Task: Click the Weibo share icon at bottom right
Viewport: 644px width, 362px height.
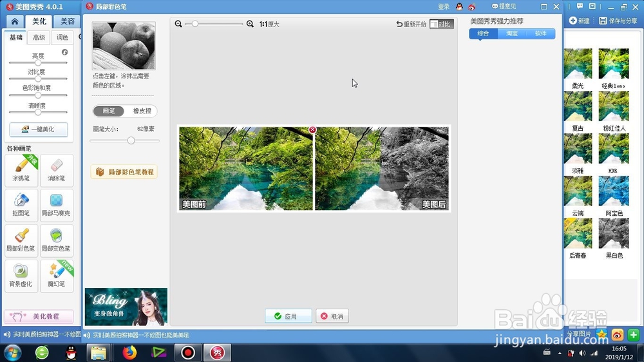Action: pyautogui.click(x=618, y=335)
